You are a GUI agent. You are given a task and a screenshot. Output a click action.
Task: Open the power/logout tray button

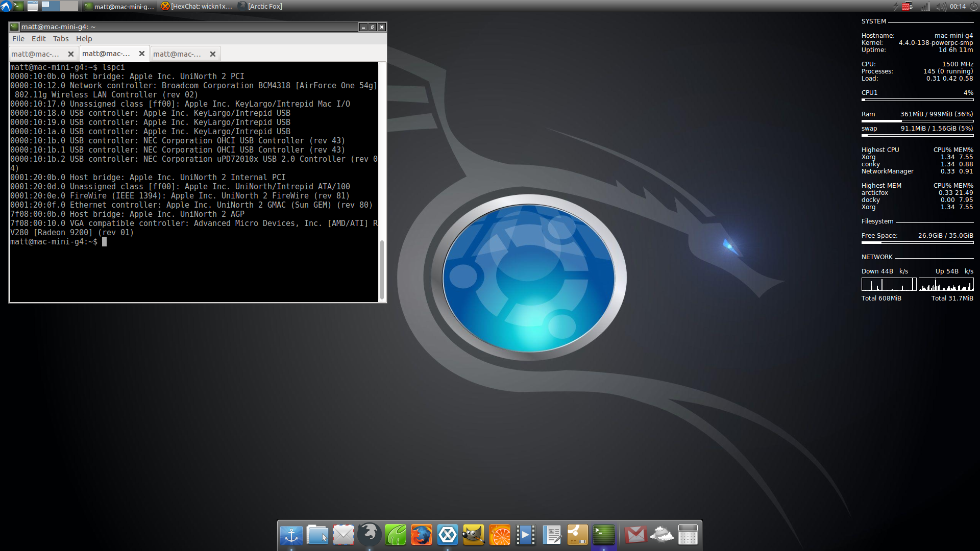(973, 6)
